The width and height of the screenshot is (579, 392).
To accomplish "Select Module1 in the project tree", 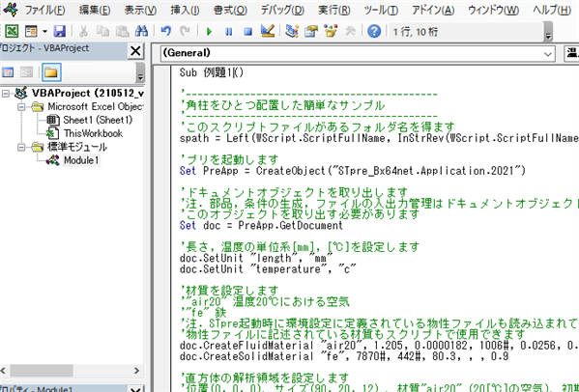I will 81,160.
